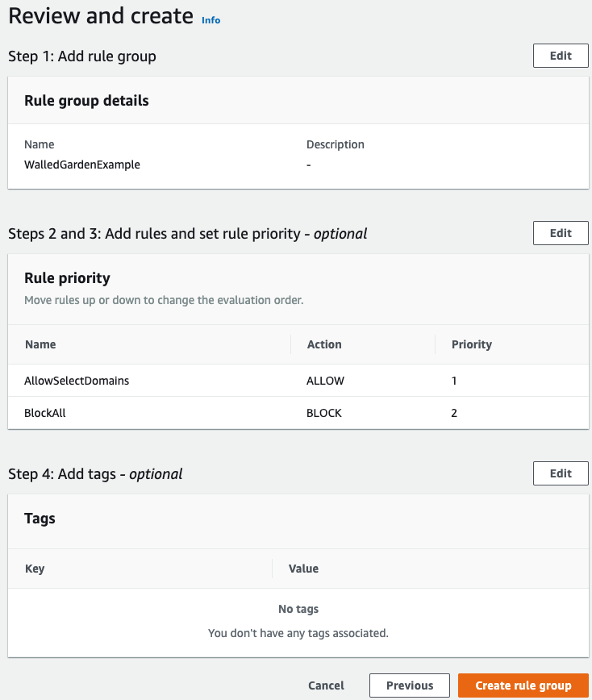Click Edit for Steps 2 and 3 rules

(x=561, y=233)
